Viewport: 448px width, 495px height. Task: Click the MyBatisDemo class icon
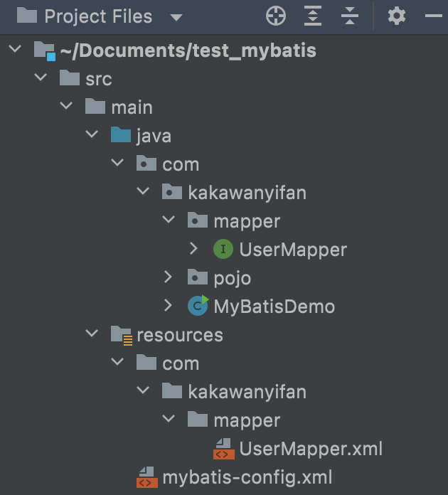198,306
